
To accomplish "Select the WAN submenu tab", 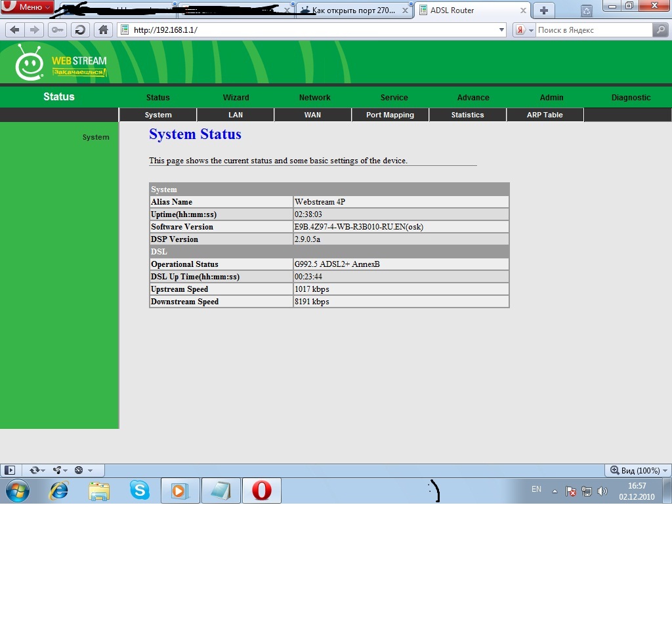I will click(312, 115).
